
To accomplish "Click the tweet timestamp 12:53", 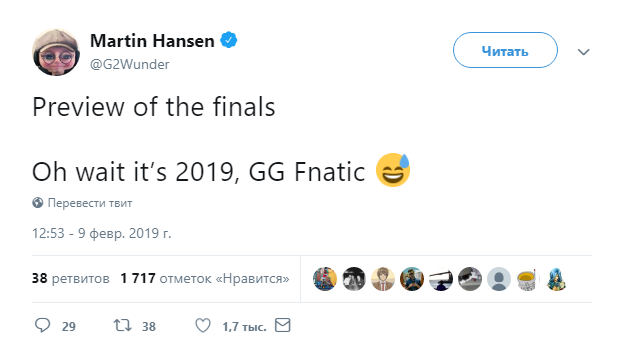I will point(101,233).
